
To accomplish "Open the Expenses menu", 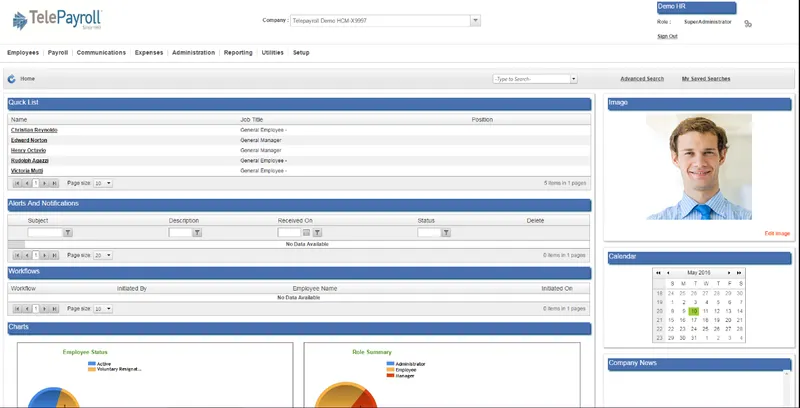I will (149, 53).
